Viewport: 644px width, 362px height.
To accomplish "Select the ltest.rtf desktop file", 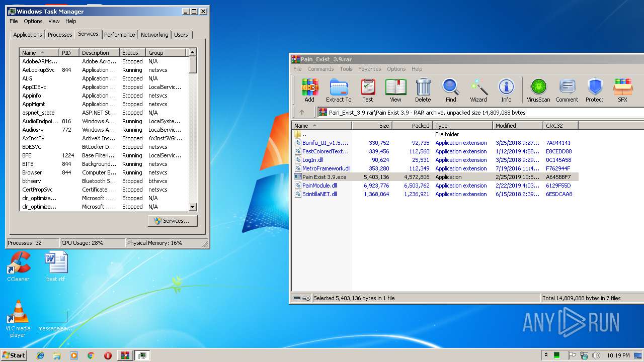I will pyautogui.click(x=55, y=266).
